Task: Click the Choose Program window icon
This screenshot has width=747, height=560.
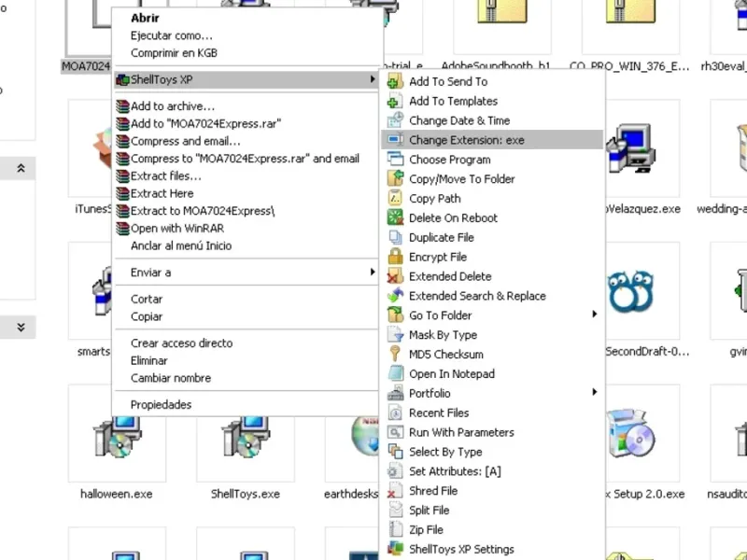Action: [x=395, y=160]
